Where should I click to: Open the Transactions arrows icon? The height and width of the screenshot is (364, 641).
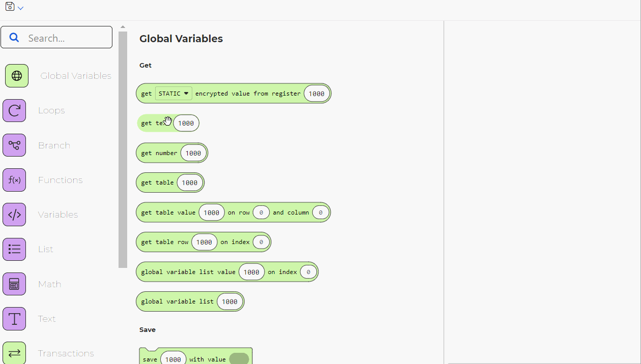pos(14,353)
